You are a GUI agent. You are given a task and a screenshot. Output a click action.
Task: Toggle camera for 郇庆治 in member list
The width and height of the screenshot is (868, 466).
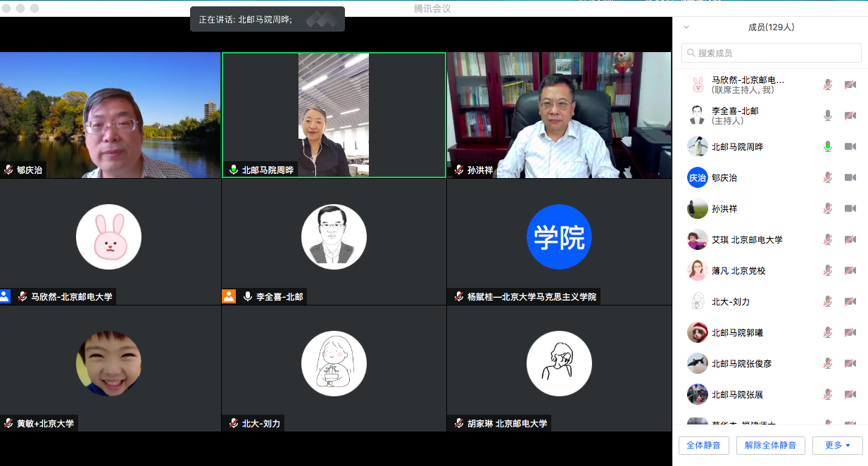click(x=850, y=177)
